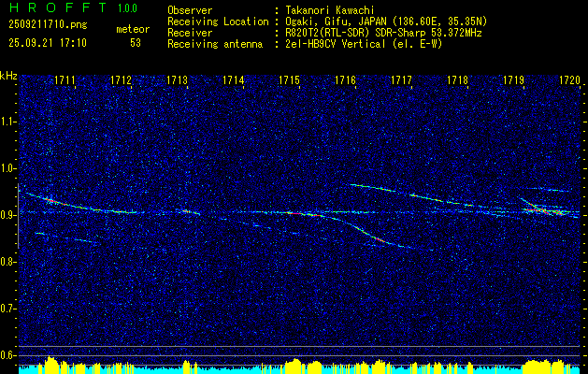Click the 0.9 frequency axis label
588x374 pixels.
(x=8, y=215)
